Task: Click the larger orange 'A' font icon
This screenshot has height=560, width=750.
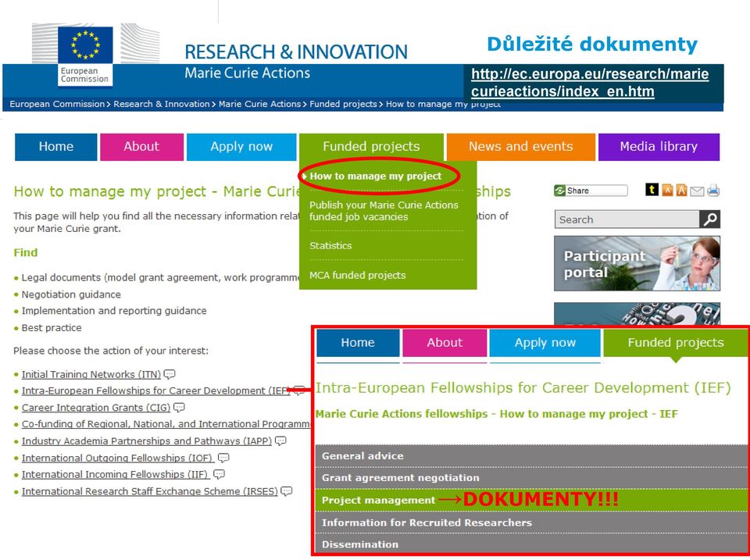Action: 681,191
